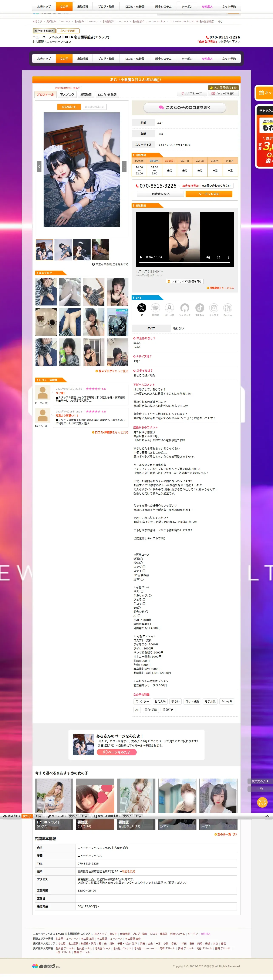Open 写メブログをもっと見る link
This screenshot has width=273, height=980.
tap(112, 371)
